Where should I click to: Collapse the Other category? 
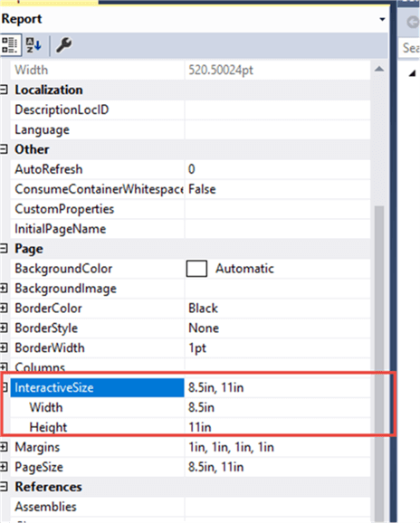tap(4, 149)
